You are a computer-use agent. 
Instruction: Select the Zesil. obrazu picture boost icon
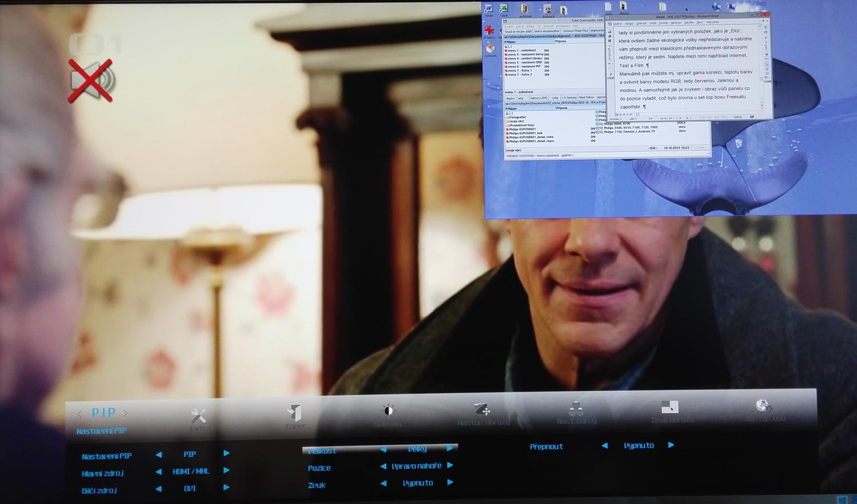click(670, 407)
